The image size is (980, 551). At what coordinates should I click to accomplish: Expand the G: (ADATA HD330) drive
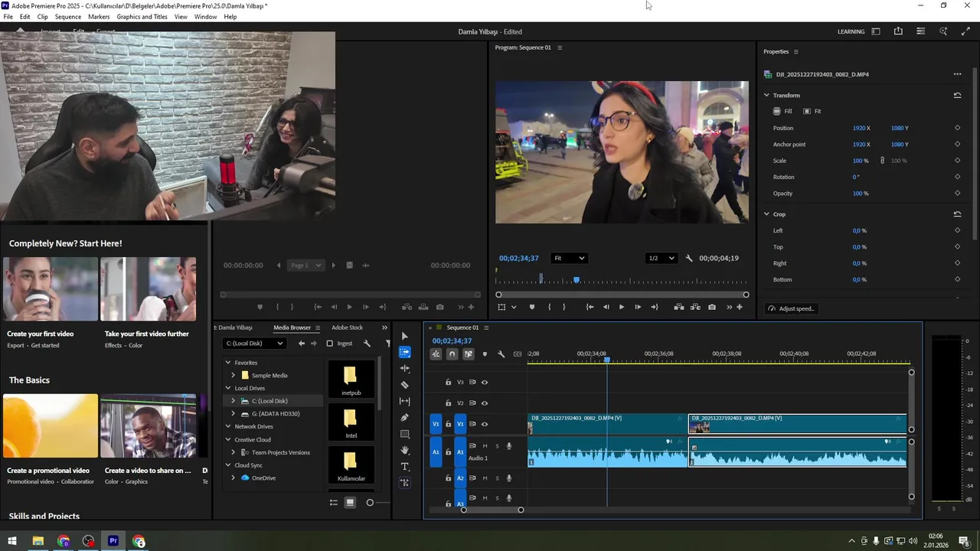tap(234, 414)
